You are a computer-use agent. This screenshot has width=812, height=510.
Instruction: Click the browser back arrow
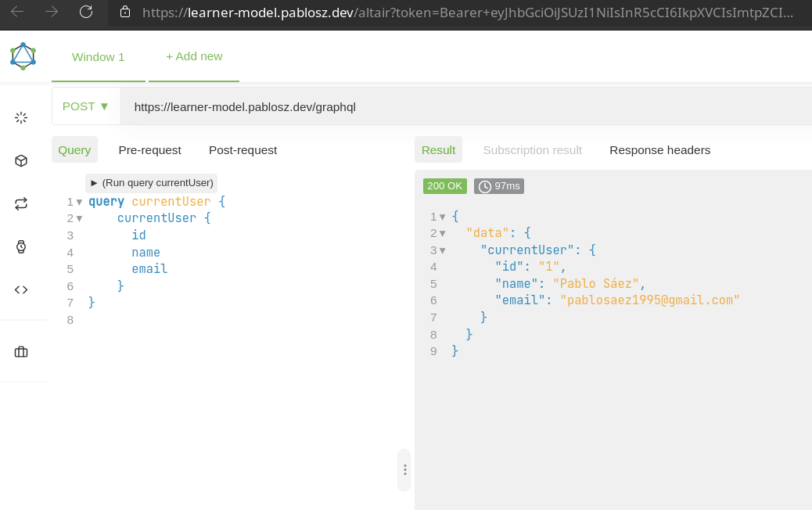[17, 12]
